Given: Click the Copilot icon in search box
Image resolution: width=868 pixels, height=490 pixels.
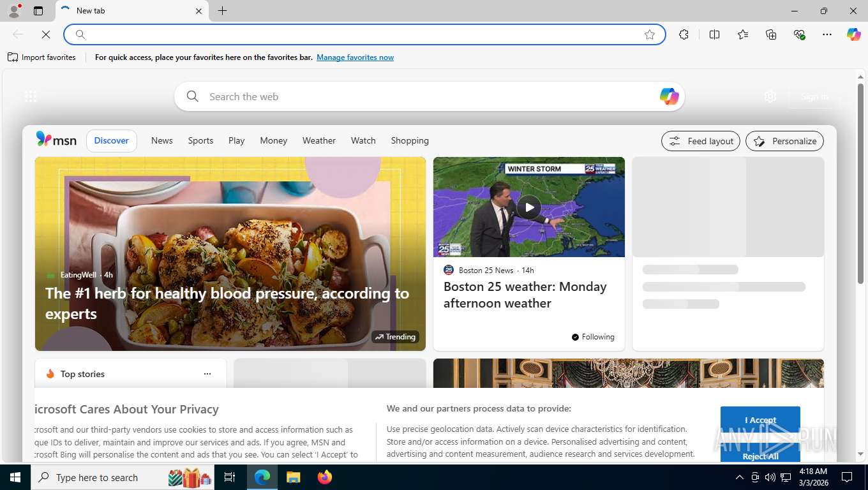Looking at the screenshot, I should coord(669,96).
